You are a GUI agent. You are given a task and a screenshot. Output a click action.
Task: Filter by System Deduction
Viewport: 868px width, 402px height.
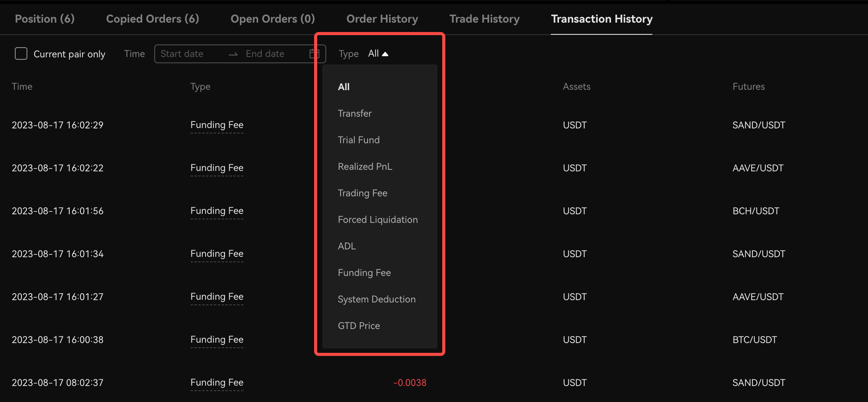pyautogui.click(x=377, y=299)
